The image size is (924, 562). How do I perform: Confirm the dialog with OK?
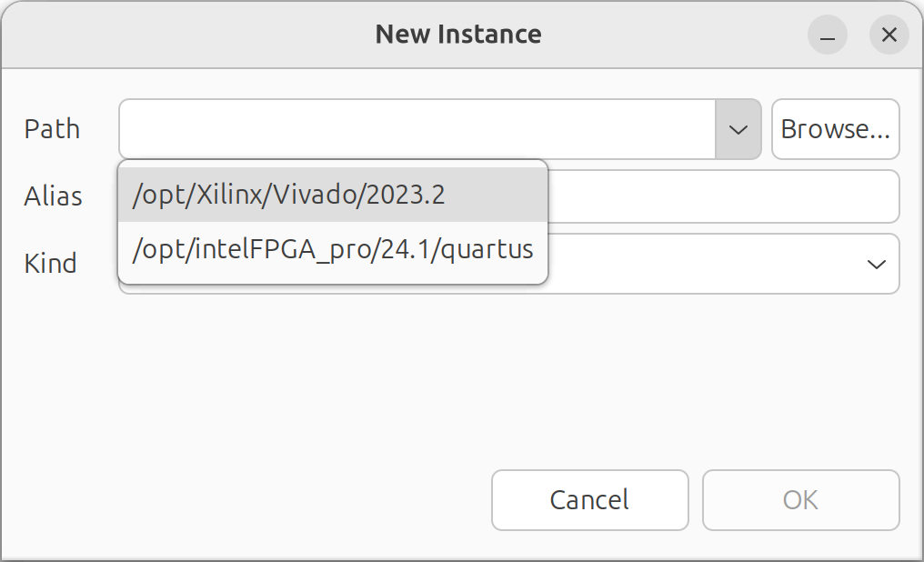[x=801, y=500]
